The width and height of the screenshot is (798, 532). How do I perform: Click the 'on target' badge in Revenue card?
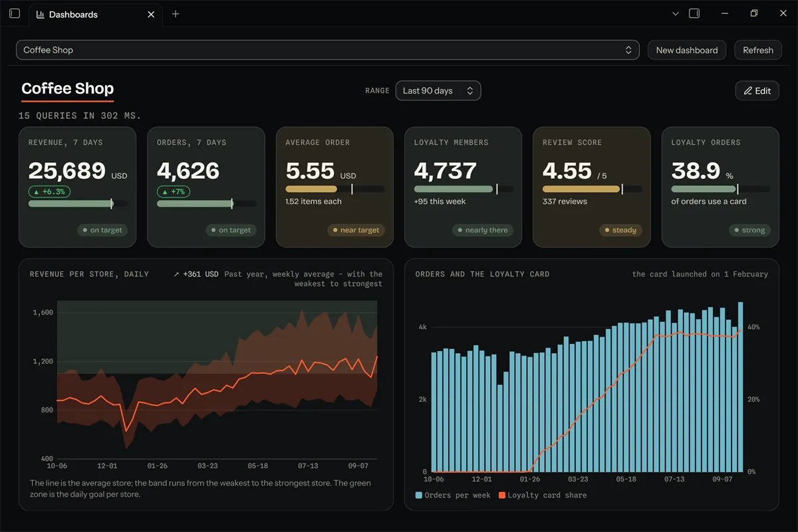[102, 230]
